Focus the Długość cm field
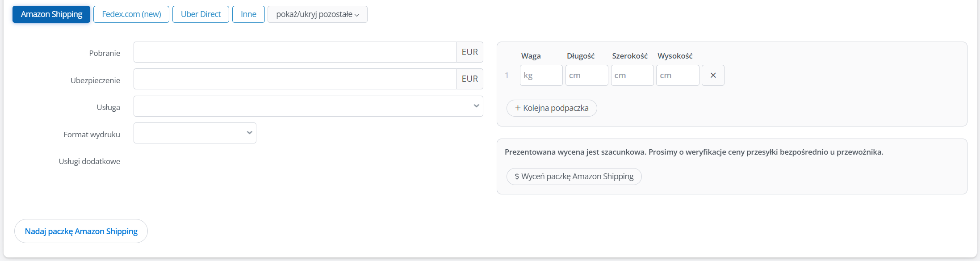The width and height of the screenshot is (980, 261). click(x=586, y=76)
